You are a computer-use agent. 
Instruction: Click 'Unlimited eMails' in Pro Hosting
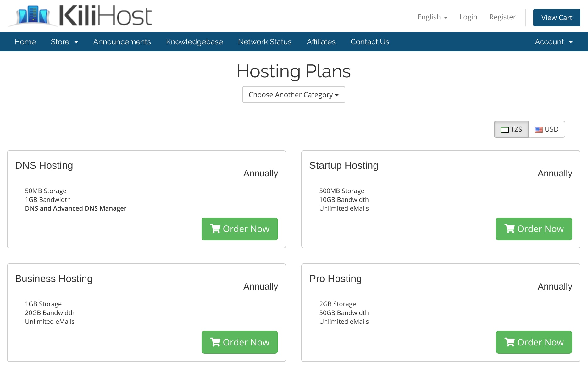(344, 322)
